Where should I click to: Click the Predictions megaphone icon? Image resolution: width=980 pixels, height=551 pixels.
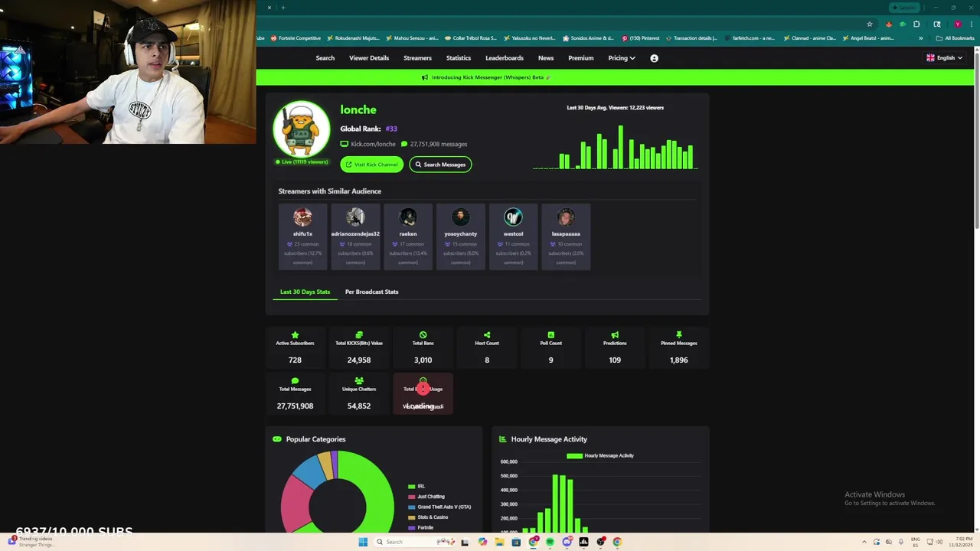615,335
